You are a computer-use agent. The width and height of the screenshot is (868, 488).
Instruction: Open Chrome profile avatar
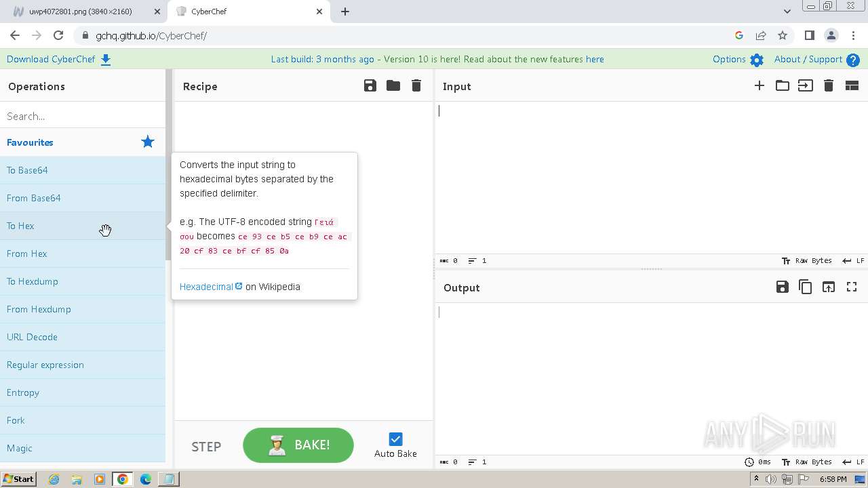(x=831, y=35)
